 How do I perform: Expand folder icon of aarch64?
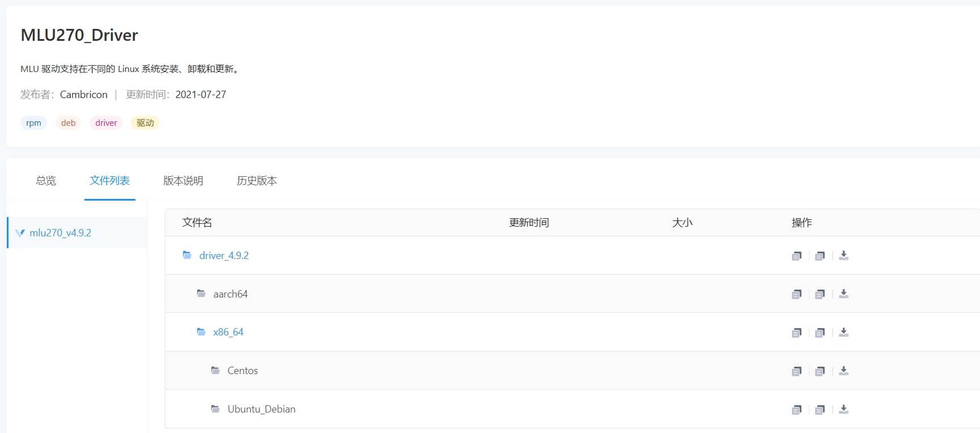pyautogui.click(x=201, y=293)
